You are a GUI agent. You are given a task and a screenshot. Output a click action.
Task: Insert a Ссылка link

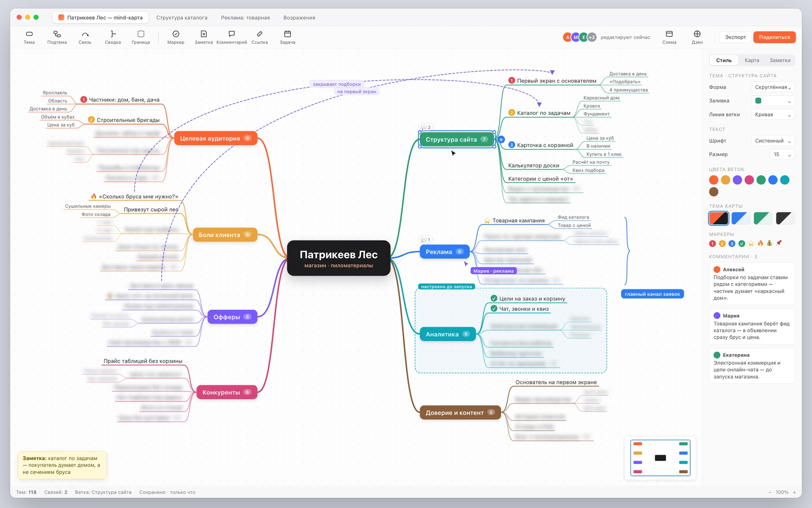260,37
